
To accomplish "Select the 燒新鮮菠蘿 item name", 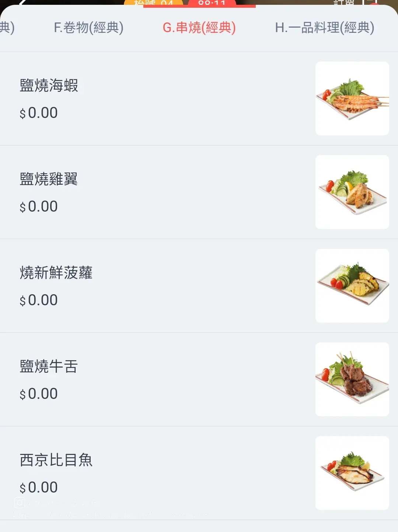I will pyautogui.click(x=56, y=272).
